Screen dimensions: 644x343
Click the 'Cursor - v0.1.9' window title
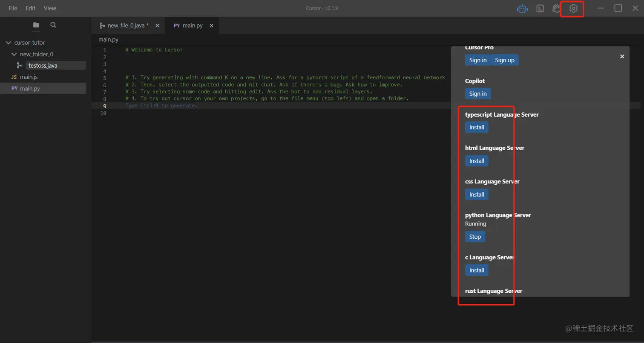click(322, 8)
